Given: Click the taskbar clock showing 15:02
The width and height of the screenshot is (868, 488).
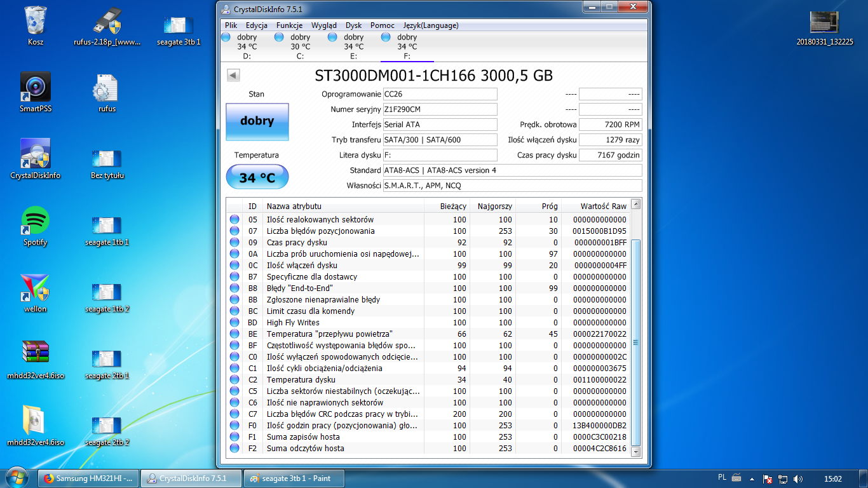Looking at the screenshot, I should pos(832,478).
